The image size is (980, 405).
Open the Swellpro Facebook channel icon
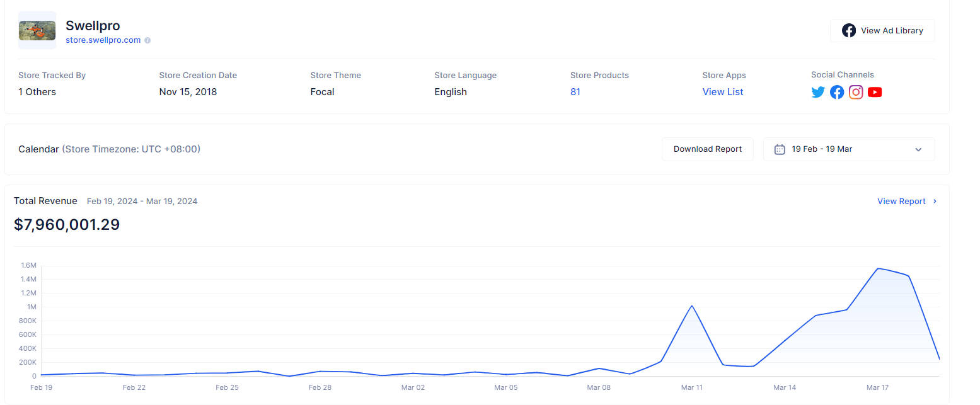(837, 93)
